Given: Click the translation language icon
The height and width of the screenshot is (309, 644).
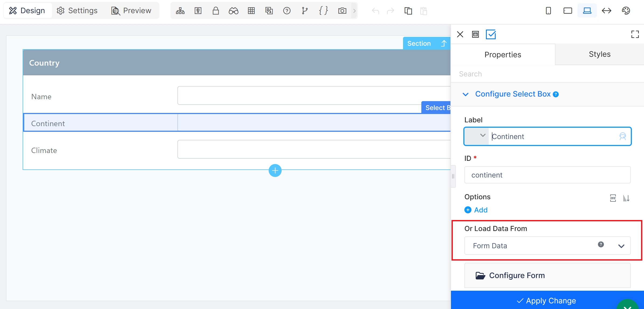Looking at the screenshot, I should pos(269,11).
